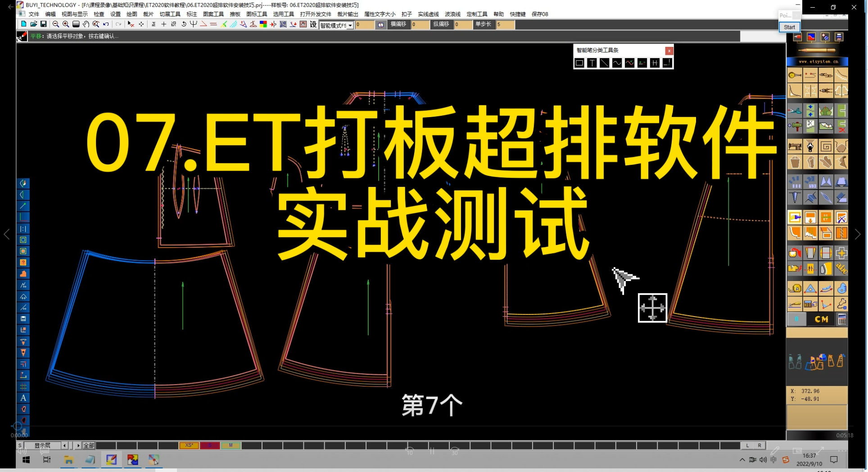Viewport: 868px width, 472px height.
Task: Open the 视图与显示 menu
Action: coord(75,14)
